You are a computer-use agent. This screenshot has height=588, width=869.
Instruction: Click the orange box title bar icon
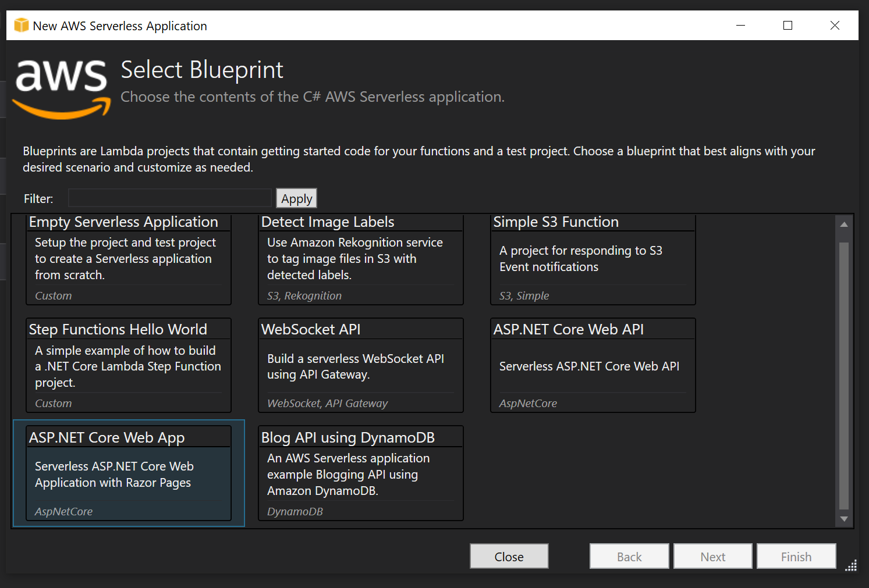click(x=22, y=26)
